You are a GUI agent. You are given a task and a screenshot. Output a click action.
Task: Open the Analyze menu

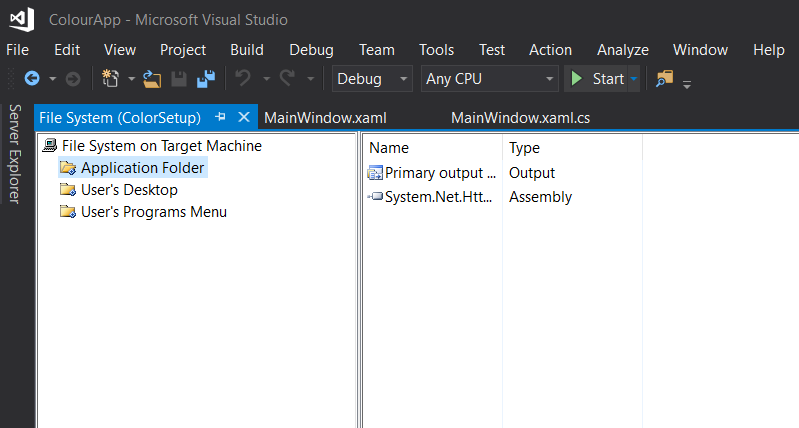coord(623,50)
